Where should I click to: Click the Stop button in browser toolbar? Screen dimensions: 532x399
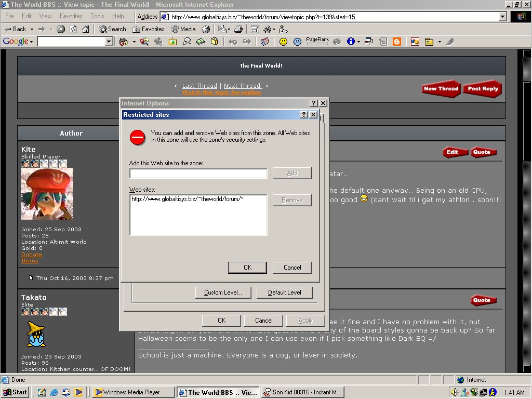pyautogui.click(x=61, y=29)
